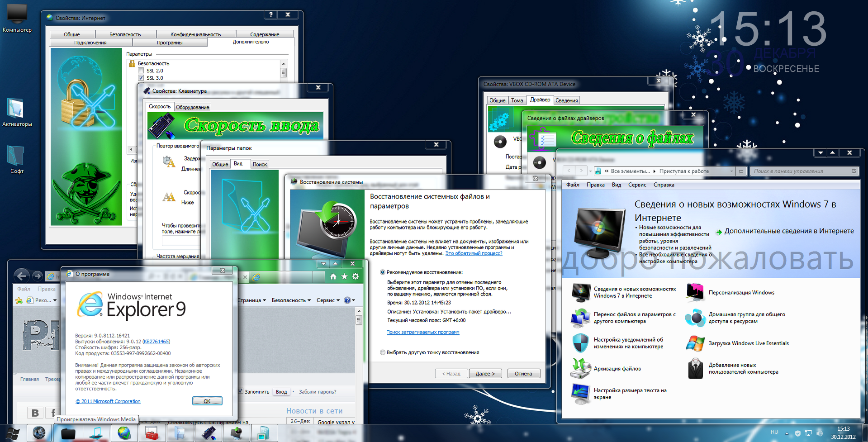868x442 pixels.
Task: Expand the Сервис dropdown in Internet Explorer
Action: pyautogui.click(x=328, y=300)
